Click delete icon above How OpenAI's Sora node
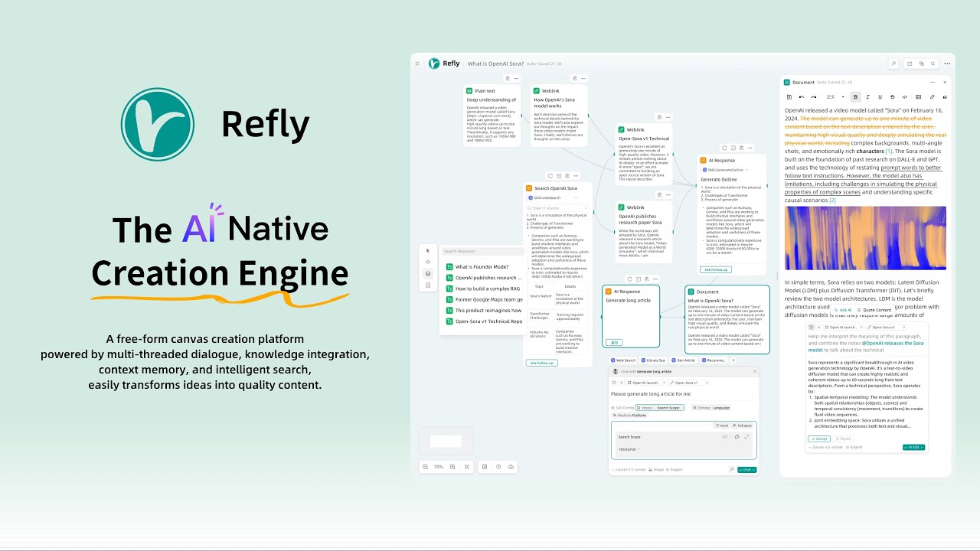 [x=574, y=78]
